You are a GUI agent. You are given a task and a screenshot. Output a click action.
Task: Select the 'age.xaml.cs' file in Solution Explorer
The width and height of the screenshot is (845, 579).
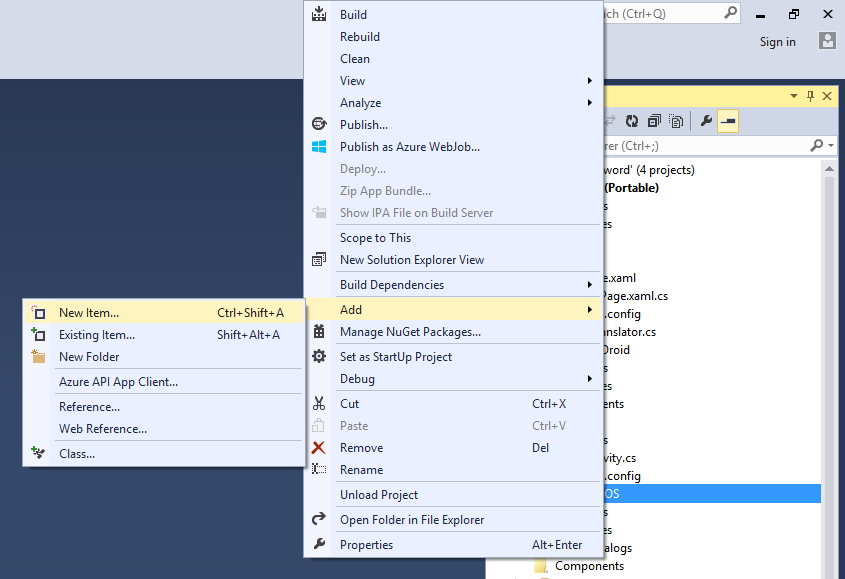pyautogui.click(x=635, y=296)
